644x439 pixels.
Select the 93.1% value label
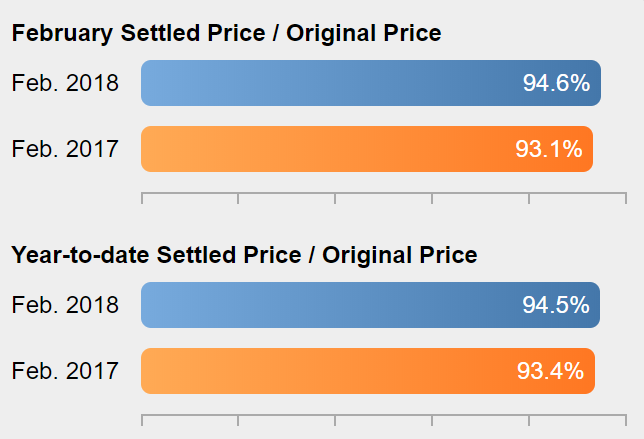pyautogui.click(x=549, y=149)
